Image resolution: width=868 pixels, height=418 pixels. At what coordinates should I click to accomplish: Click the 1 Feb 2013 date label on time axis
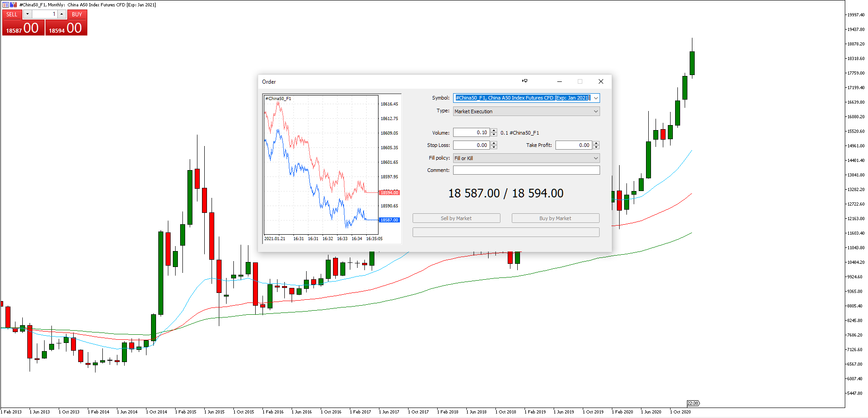[x=11, y=412]
